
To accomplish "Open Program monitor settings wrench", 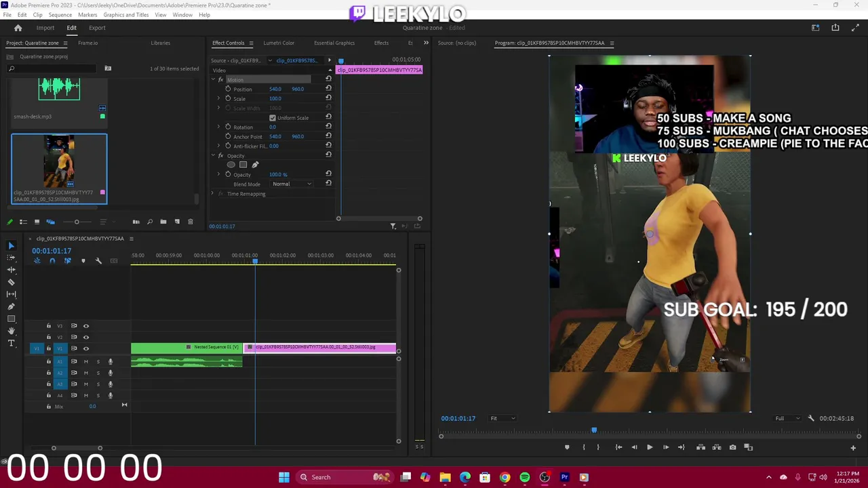I will [811, 418].
